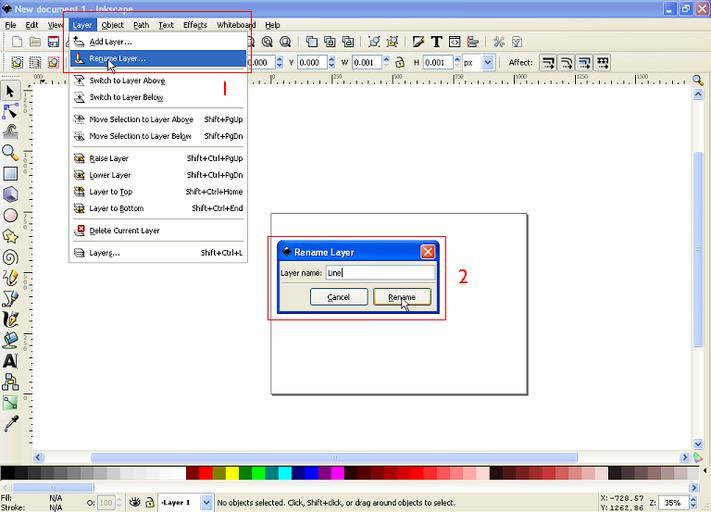The height and width of the screenshot is (512, 711).
Task: Open the Help menu
Action: 273,25
